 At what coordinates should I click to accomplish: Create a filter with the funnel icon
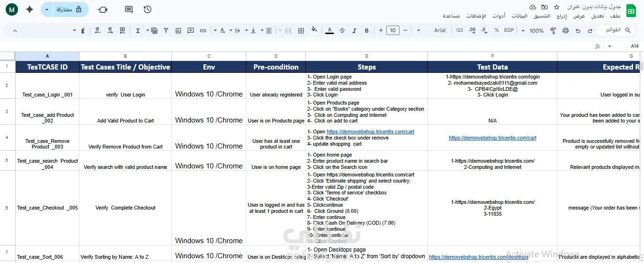tap(166, 30)
